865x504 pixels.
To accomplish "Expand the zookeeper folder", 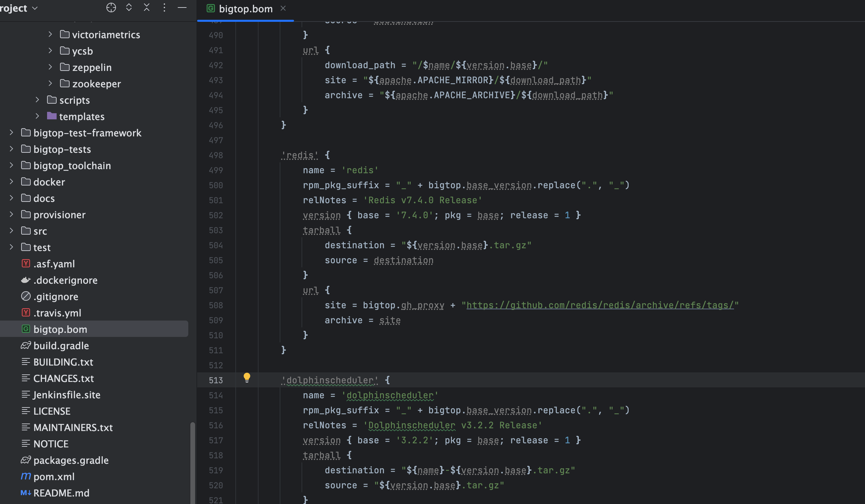I will pos(50,83).
